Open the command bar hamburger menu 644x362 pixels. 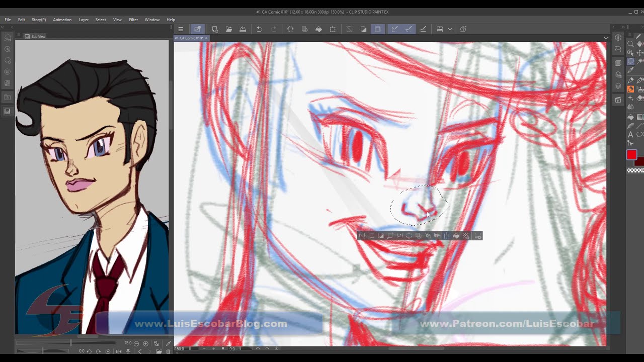tap(181, 29)
